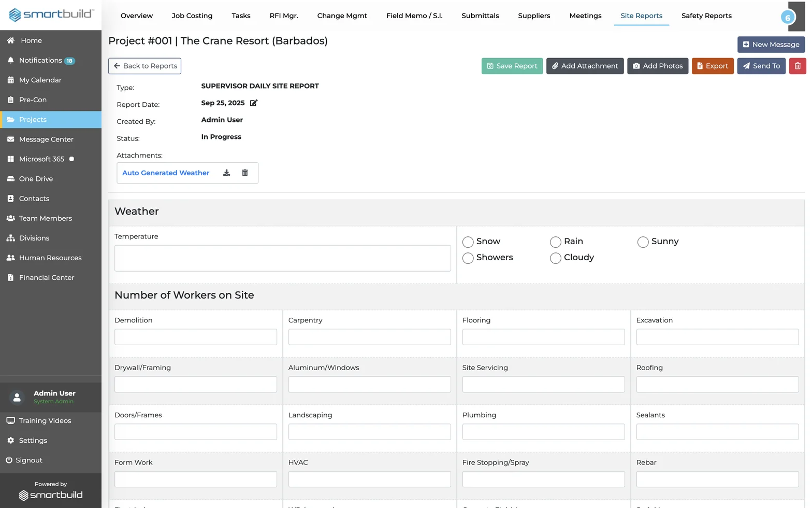Download the Auto Generated Weather attachment
Screen dimensions: 812x508
click(226, 173)
